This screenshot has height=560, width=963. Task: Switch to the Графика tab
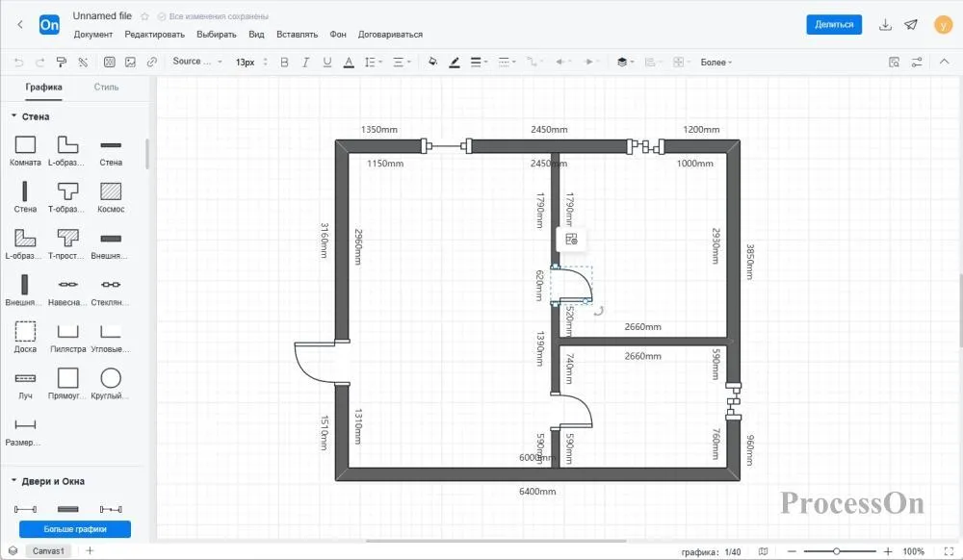click(x=43, y=88)
